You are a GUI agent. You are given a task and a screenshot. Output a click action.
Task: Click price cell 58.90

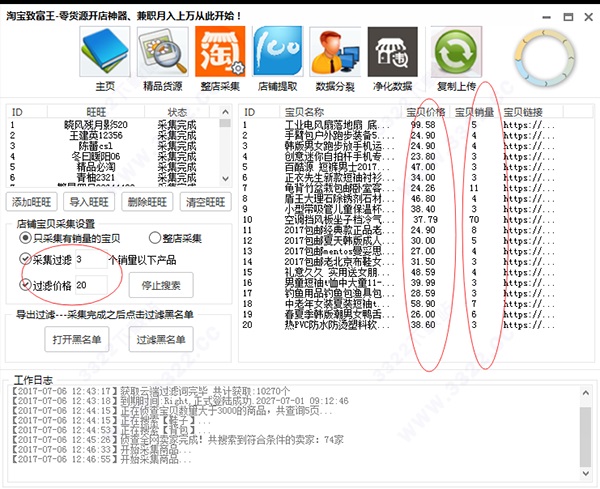coord(423,304)
